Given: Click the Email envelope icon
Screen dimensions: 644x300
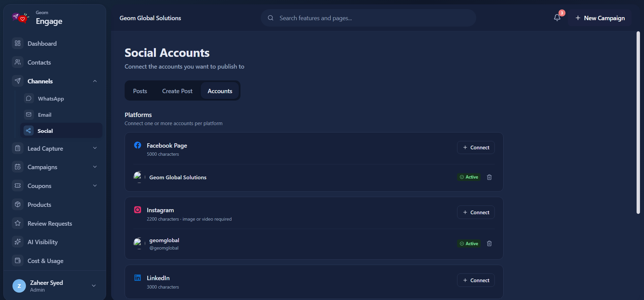Looking at the screenshot, I should (29, 114).
